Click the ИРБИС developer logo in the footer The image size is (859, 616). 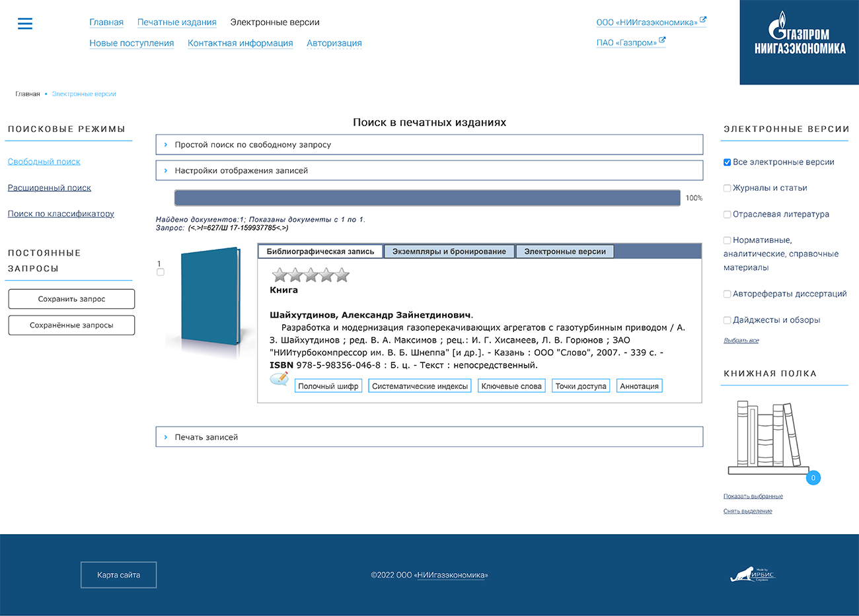753,574
